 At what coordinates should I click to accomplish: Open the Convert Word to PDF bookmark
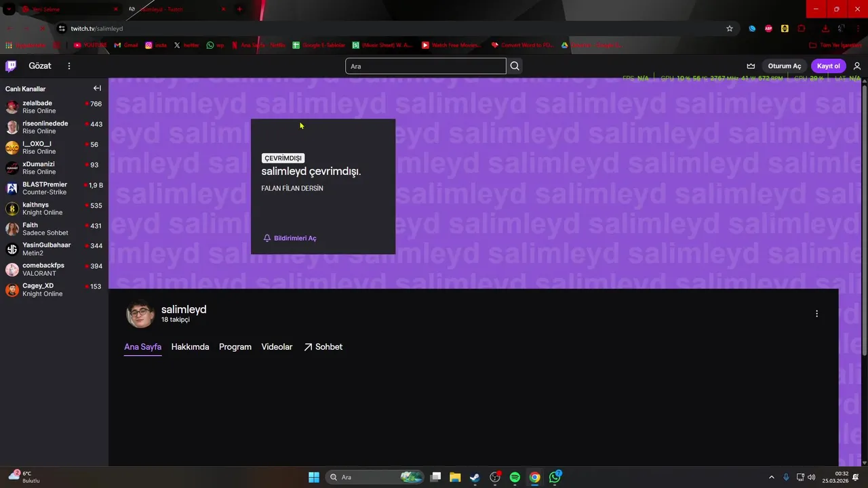click(522, 45)
